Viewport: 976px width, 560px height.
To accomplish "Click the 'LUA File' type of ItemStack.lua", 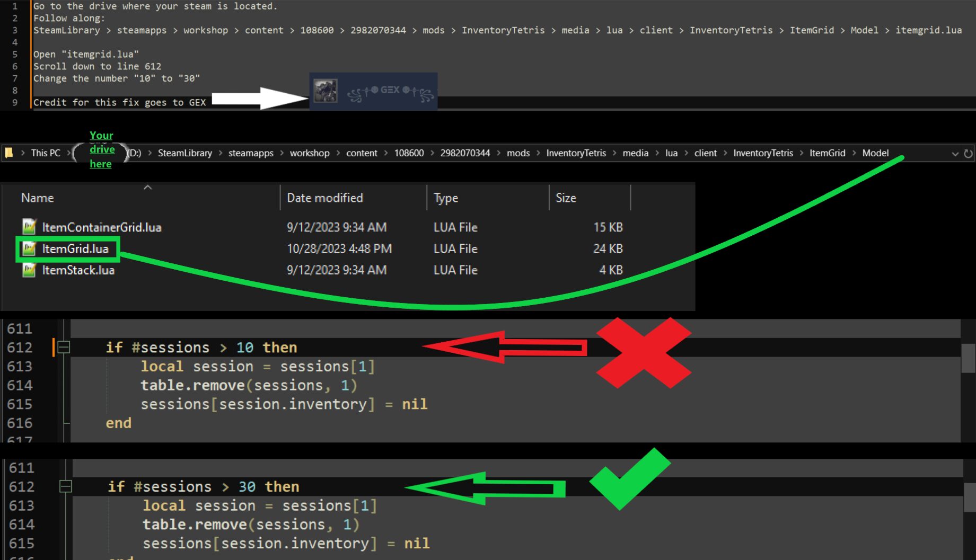I will click(455, 270).
